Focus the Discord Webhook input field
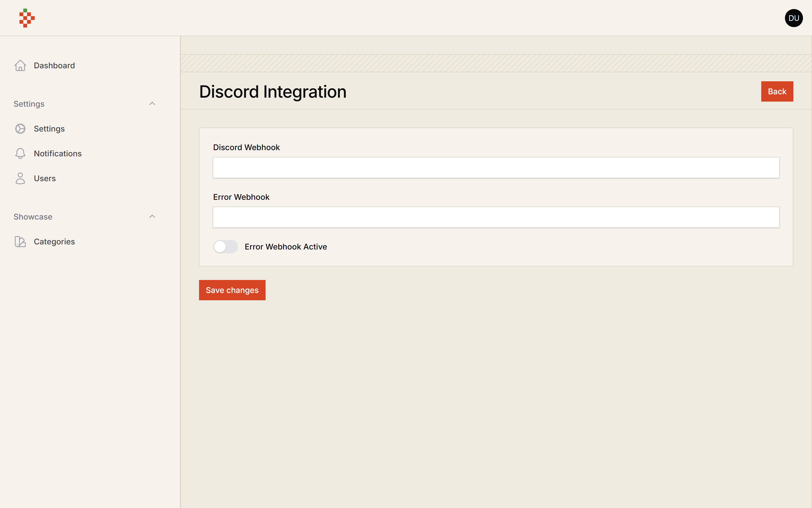The image size is (812, 508). [x=496, y=168]
